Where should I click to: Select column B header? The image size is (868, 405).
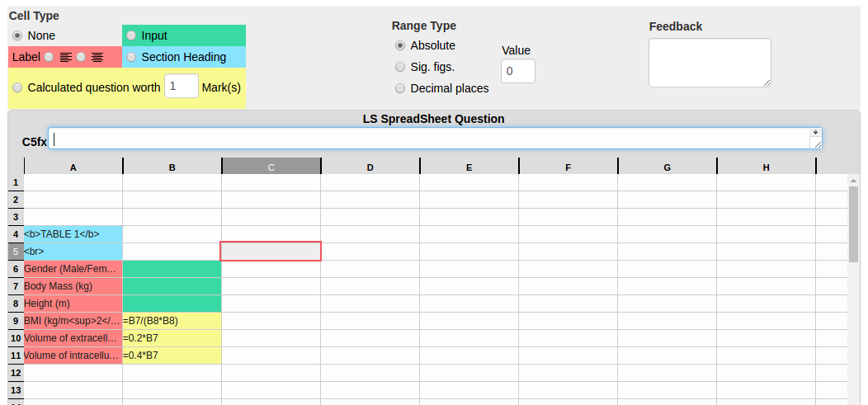coord(172,167)
